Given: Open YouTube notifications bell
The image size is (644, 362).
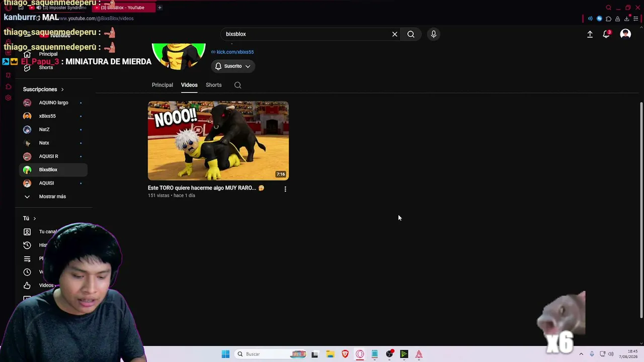Looking at the screenshot, I should (x=606, y=34).
